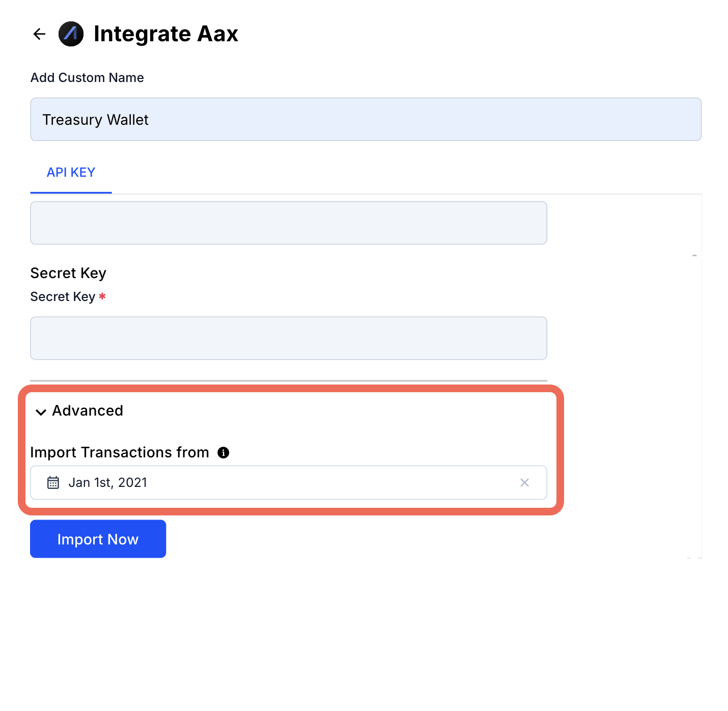Clear the Jan 1st, 2021 date
728x711 pixels.
(524, 482)
